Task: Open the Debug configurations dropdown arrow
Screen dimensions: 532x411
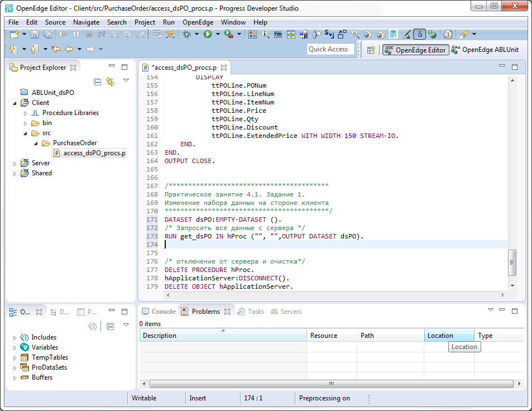Action: 196,34
